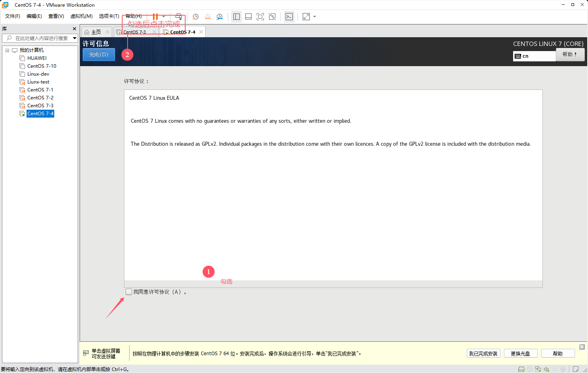
Task: Click the hard disk status icon
Action: point(521,369)
